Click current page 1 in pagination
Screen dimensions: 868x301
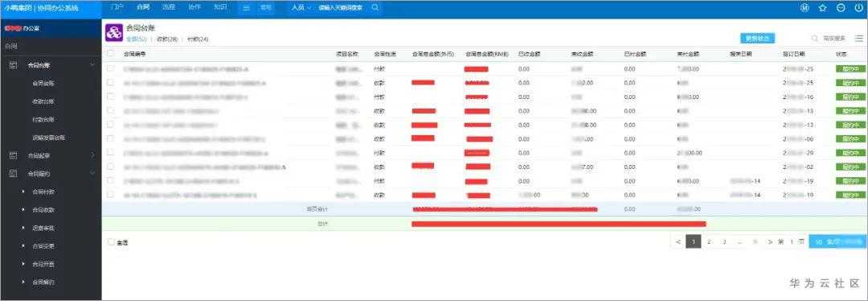pyautogui.click(x=694, y=241)
